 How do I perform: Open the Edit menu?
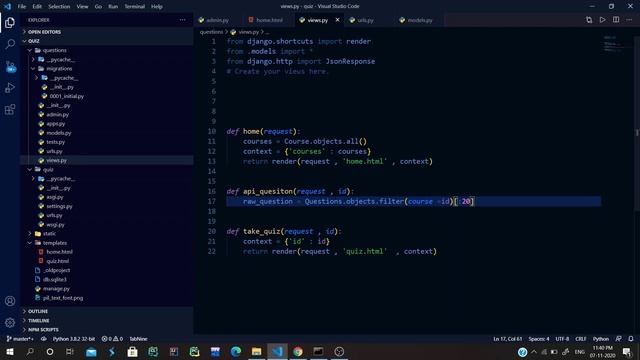[x=37, y=7]
